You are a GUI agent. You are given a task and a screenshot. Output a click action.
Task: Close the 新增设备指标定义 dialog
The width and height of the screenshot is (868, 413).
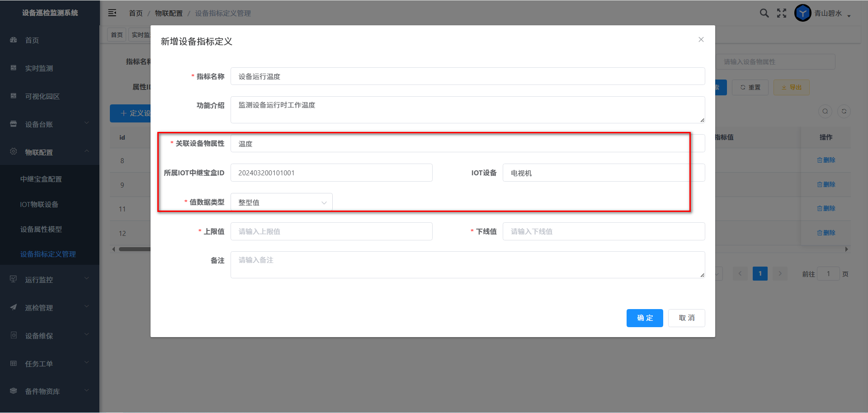click(x=701, y=40)
